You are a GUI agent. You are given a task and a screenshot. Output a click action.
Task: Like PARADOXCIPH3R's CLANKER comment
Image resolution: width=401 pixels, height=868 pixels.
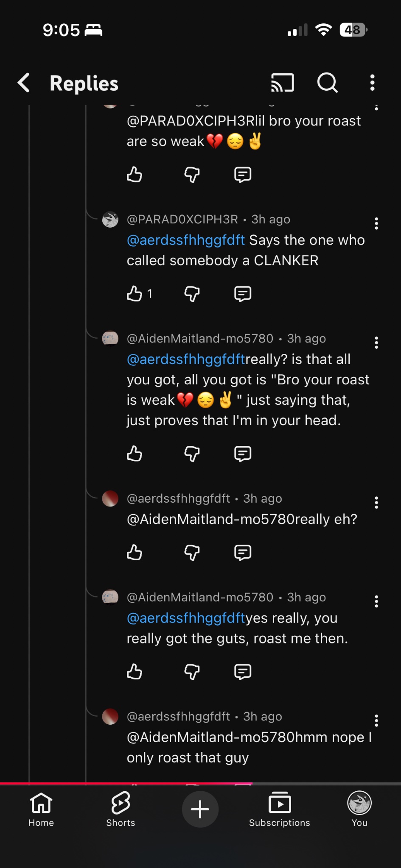(135, 293)
